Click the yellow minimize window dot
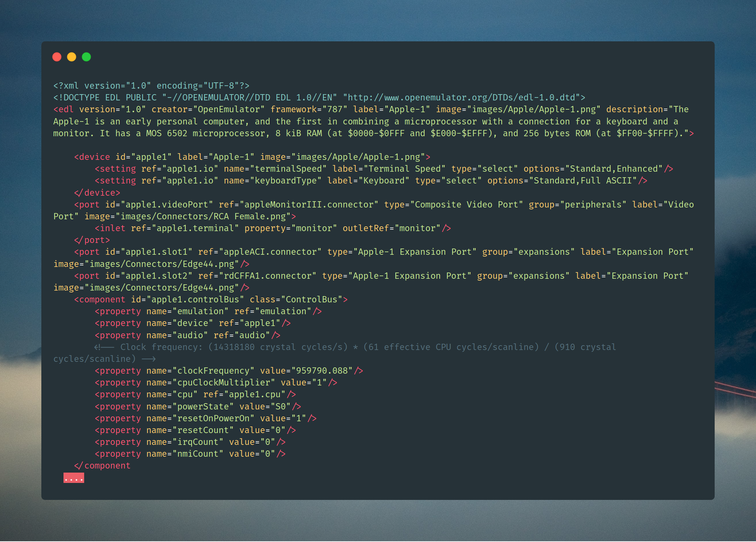This screenshot has height=542, width=756. pyautogui.click(x=72, y=57)
